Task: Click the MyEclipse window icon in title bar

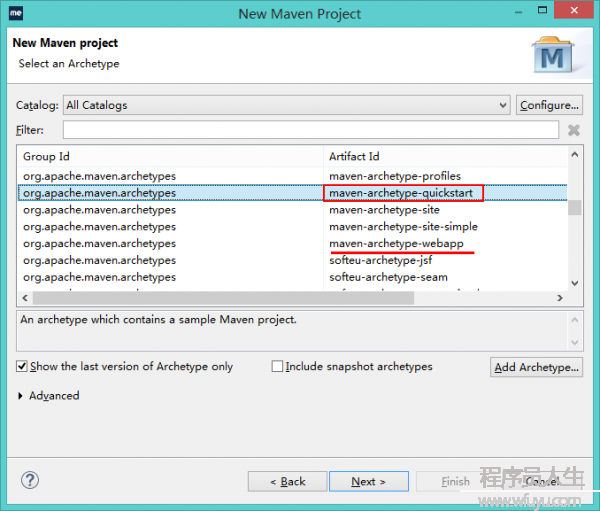Action: (x=16, y=13)
